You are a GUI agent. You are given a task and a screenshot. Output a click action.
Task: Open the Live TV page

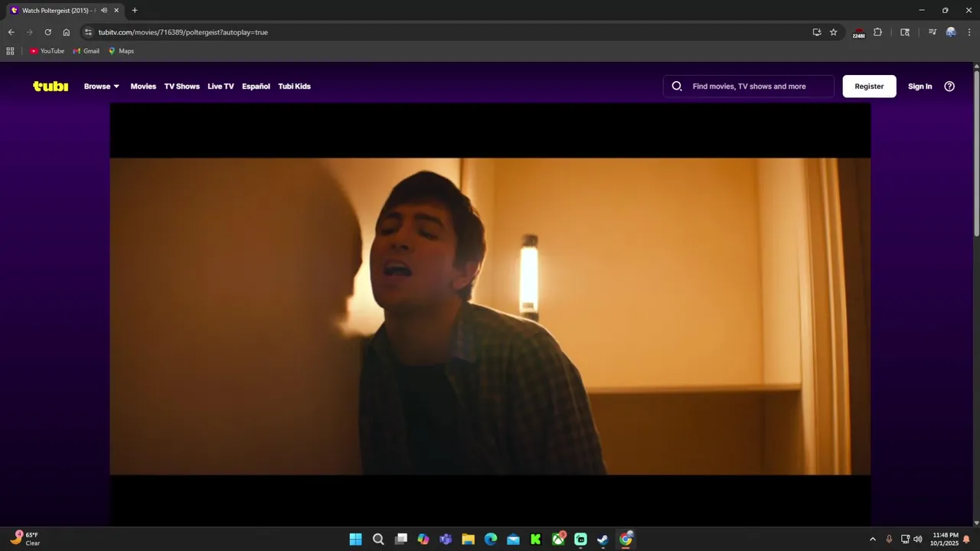(x=220, y=86)
